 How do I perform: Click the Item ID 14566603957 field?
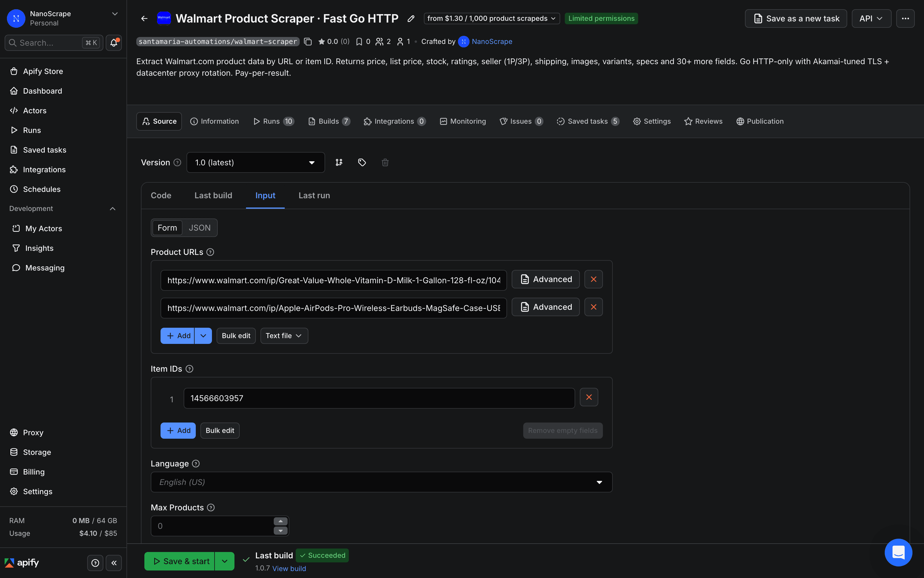pos(379,398)
